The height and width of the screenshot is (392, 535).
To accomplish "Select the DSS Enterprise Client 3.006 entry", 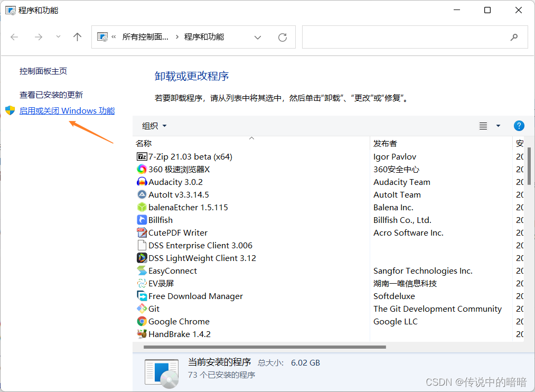I will tap(200, 245).
